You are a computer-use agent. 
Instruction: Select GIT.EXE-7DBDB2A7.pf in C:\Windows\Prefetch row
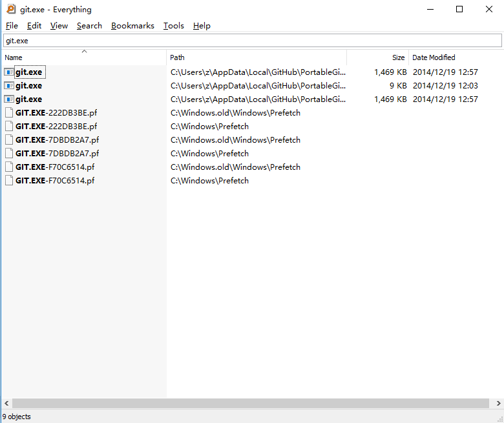(x=58, y=153)
